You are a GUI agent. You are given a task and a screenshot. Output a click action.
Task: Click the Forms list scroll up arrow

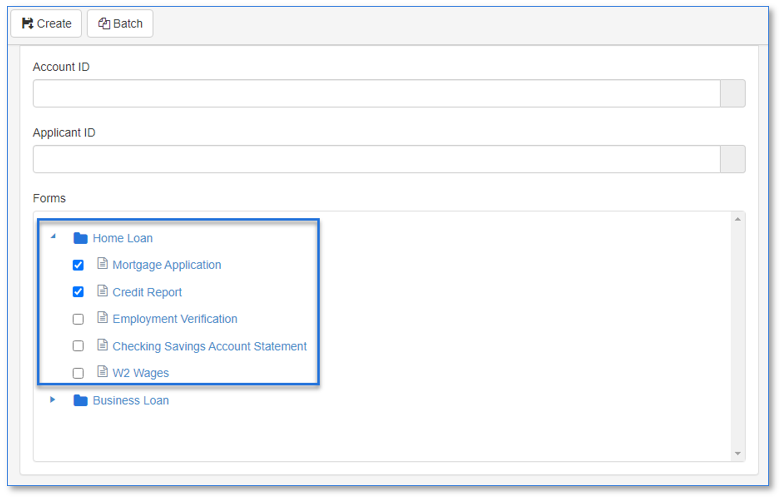[x=738, y=219]
